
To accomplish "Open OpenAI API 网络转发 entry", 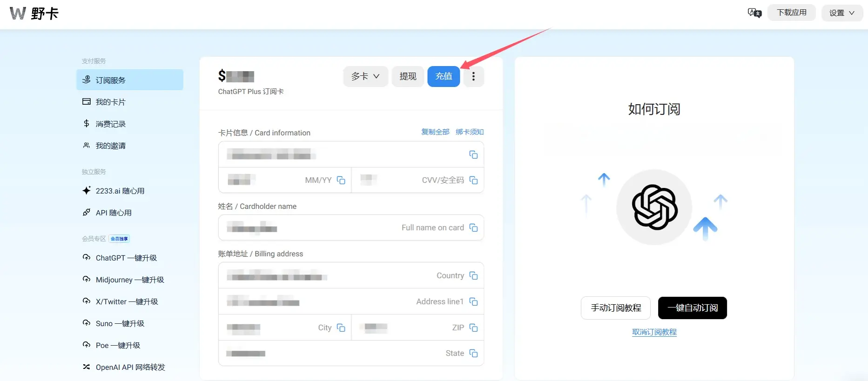I will [130, 367].
